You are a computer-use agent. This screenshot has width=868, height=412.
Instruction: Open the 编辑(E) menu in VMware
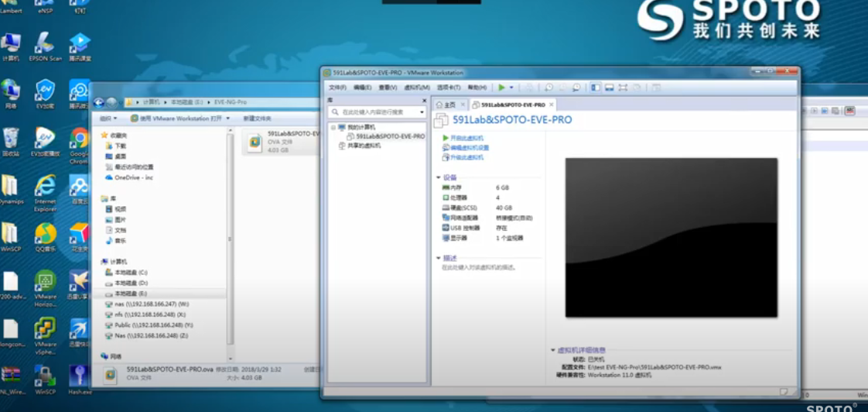363,88
